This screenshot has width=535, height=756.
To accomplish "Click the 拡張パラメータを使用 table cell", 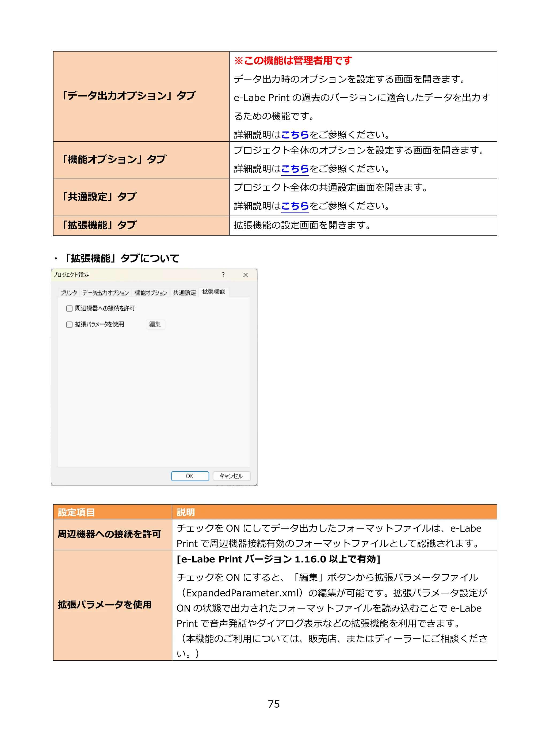I will click(x=113, y=605).
